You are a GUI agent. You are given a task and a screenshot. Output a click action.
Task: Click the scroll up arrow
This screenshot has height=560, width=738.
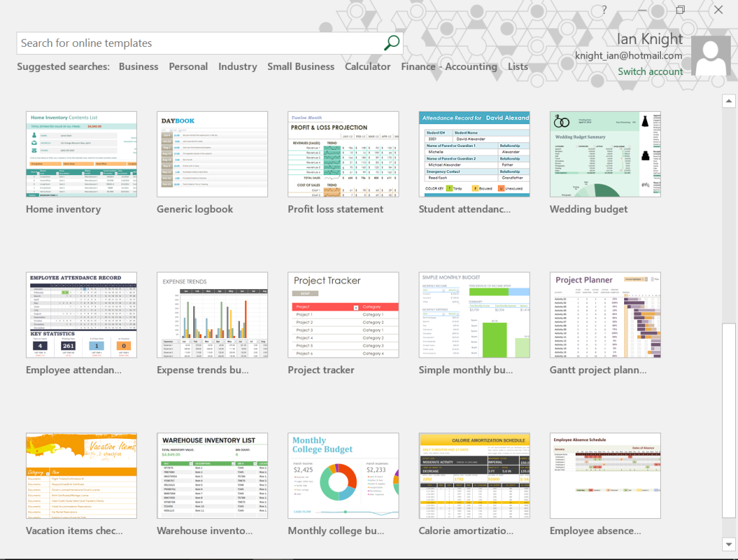tap(729, 101)
